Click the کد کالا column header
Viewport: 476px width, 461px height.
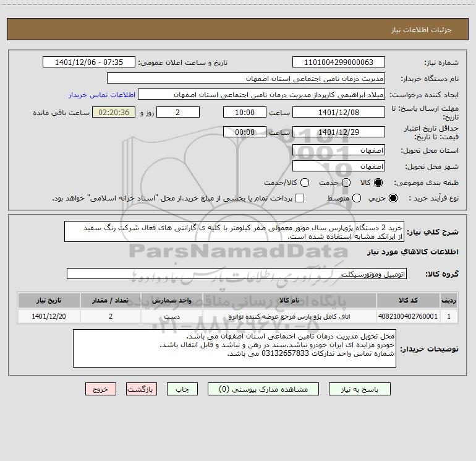pos(408,300)
